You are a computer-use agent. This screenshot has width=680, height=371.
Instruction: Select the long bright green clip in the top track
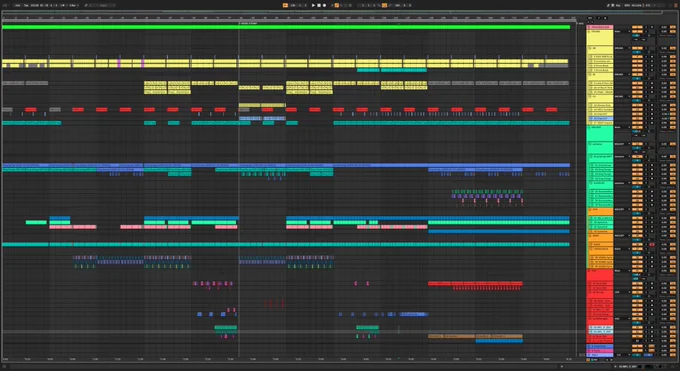tap(286, 27)
